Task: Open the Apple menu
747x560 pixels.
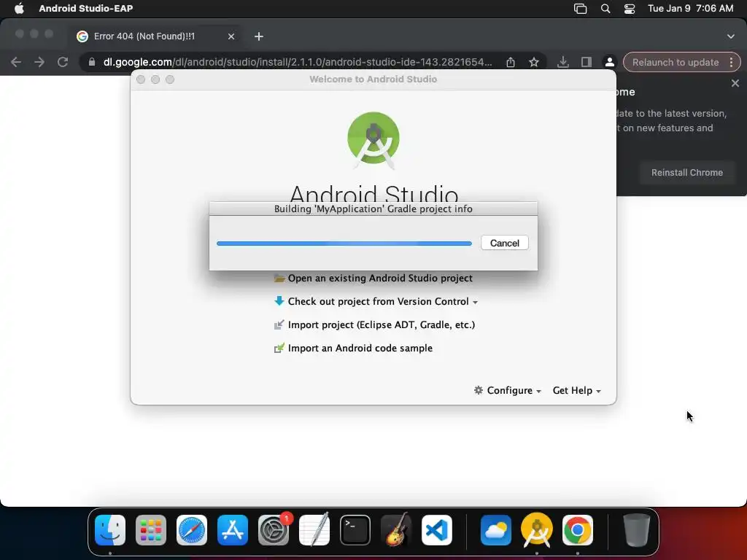Action: click(x=19, y=8)
